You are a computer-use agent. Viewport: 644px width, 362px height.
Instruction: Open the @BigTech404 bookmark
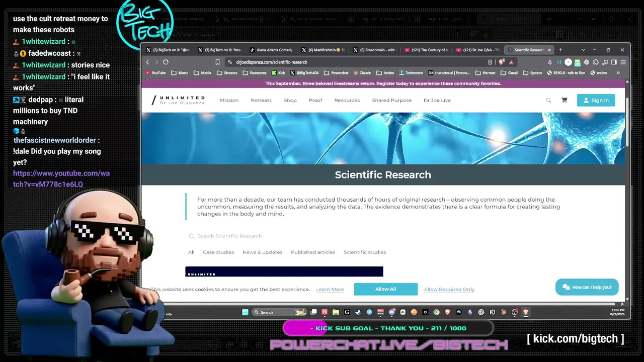click(x=304, y=73)
